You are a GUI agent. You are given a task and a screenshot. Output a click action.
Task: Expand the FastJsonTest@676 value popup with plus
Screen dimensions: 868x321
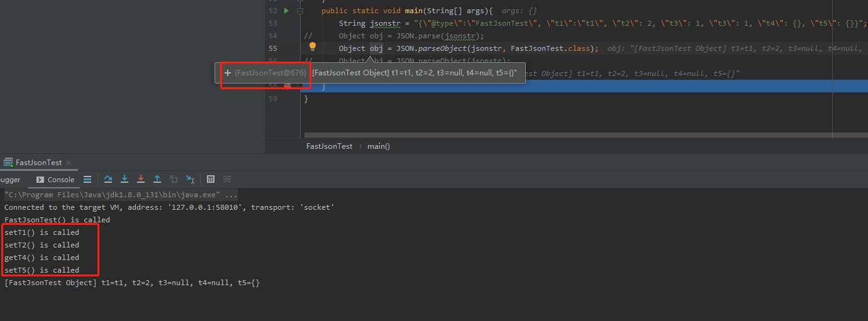[x=228, y=73]
